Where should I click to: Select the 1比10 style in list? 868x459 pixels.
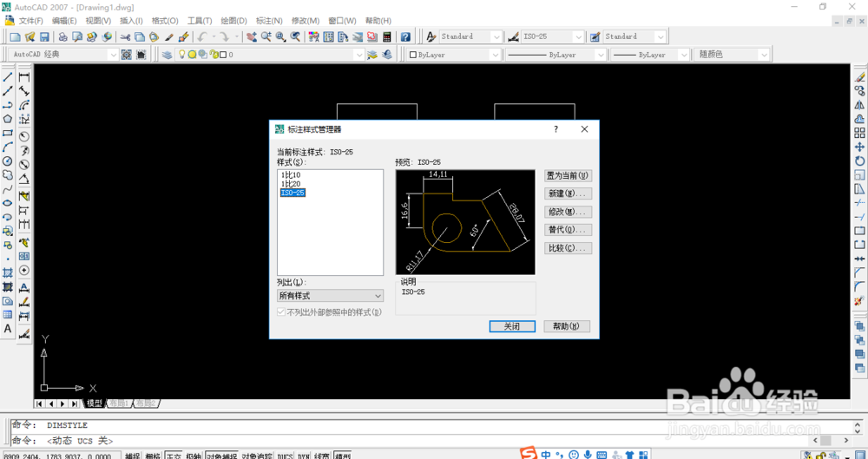tap(291, 175)
